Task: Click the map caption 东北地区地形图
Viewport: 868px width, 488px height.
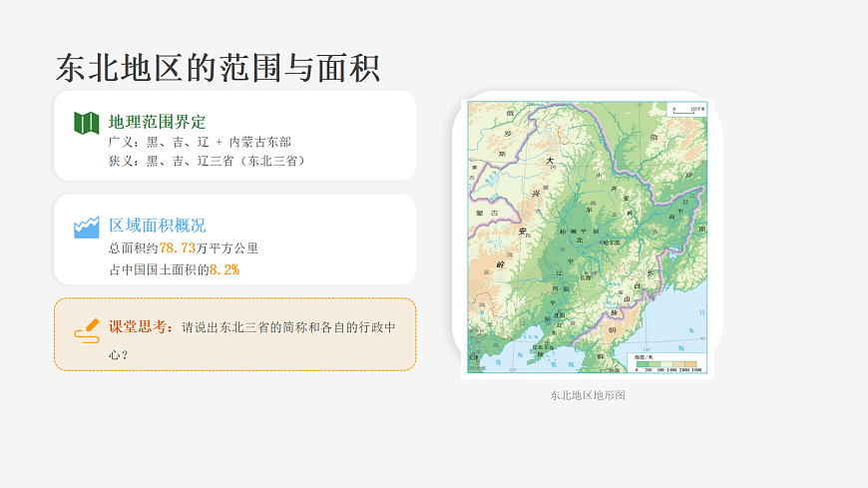Action: 588,395
